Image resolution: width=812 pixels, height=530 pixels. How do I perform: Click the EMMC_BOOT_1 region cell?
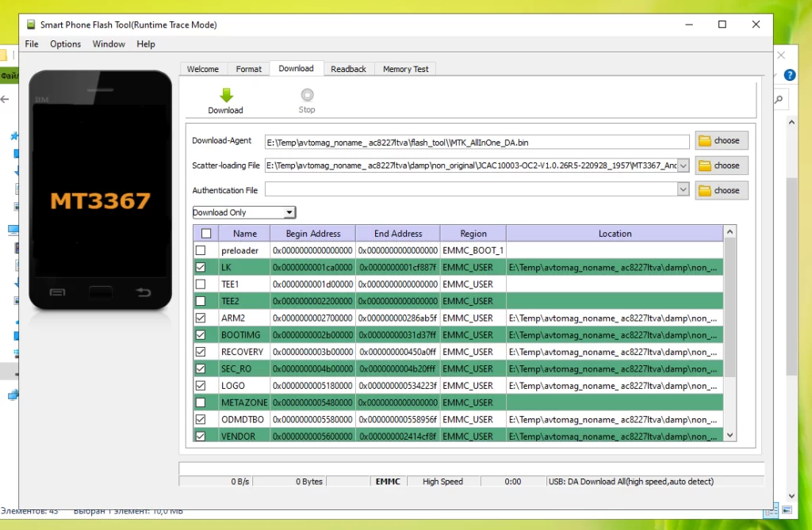pos(473,250)
